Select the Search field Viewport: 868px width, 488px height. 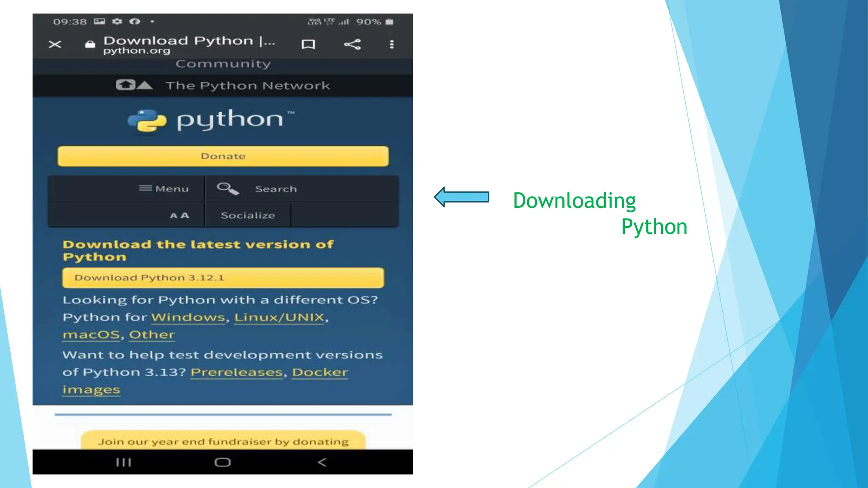276,189
